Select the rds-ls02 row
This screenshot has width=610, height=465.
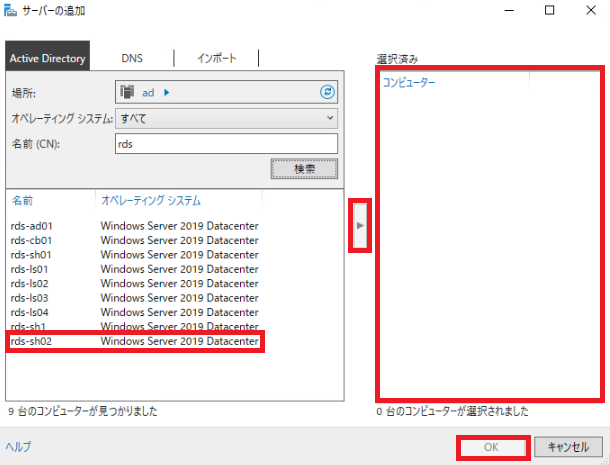135,284
